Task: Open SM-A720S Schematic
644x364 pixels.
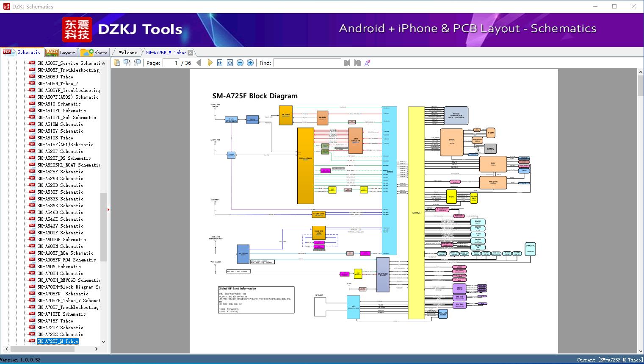Action: (60, 334)
